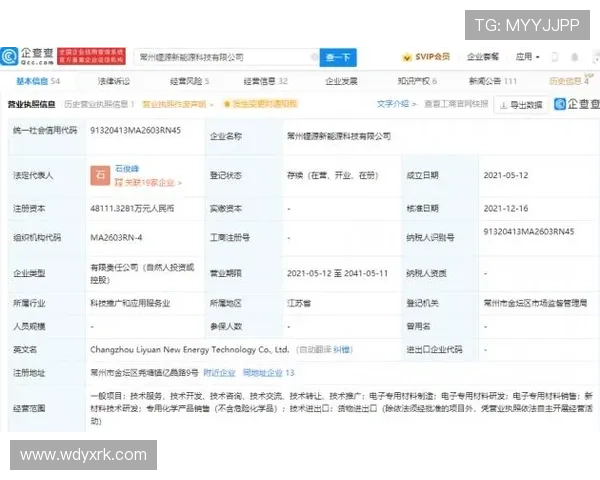Click the English name Changzhou Liyuan New Energy Technology
This screenshot has width=600, height=480.
189,349
